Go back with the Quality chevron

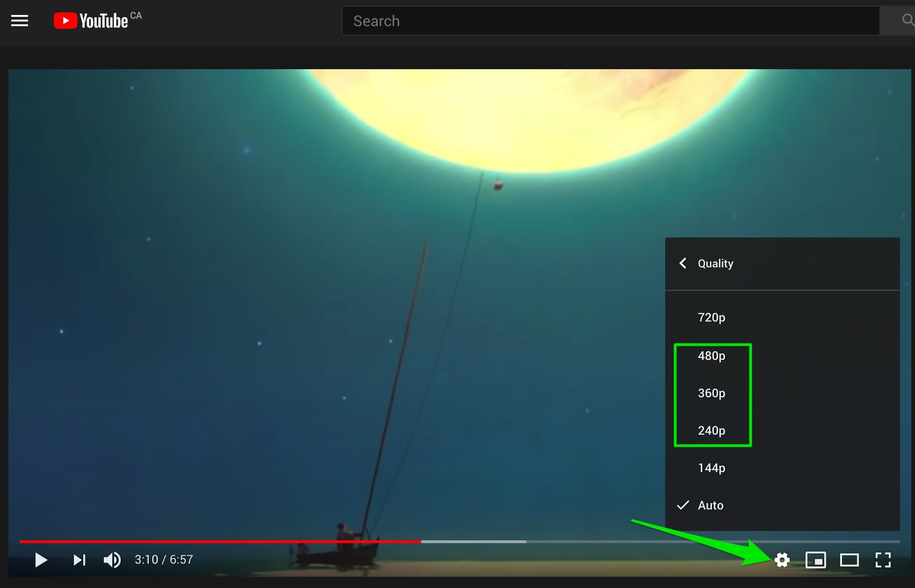click(x=683, y=263)
